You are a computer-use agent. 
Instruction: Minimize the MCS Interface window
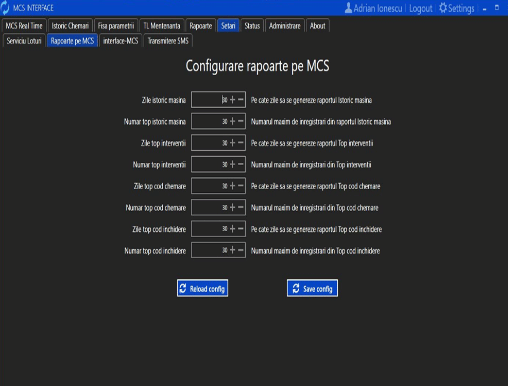pos(485,9)
